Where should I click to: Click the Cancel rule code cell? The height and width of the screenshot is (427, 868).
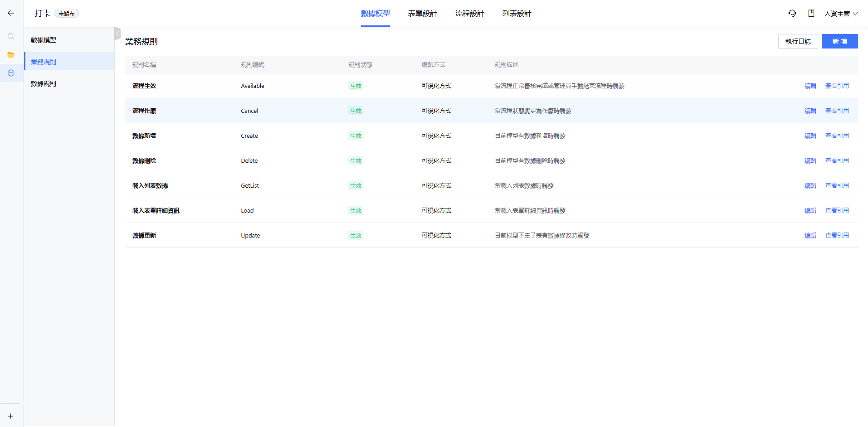tap(249, 111)
